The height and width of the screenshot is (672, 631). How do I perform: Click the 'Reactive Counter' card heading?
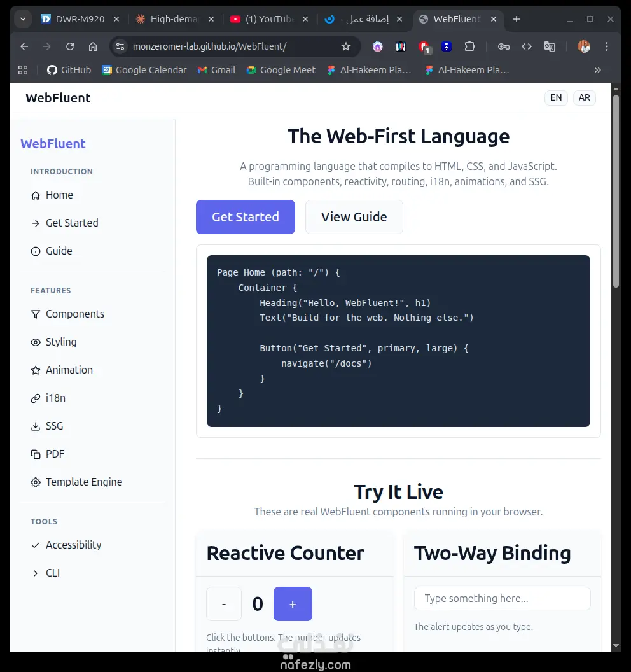point(286,553)
